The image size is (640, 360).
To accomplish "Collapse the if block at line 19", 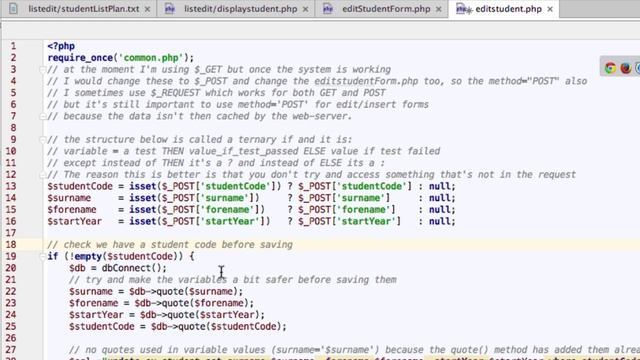I will (42, 256).
